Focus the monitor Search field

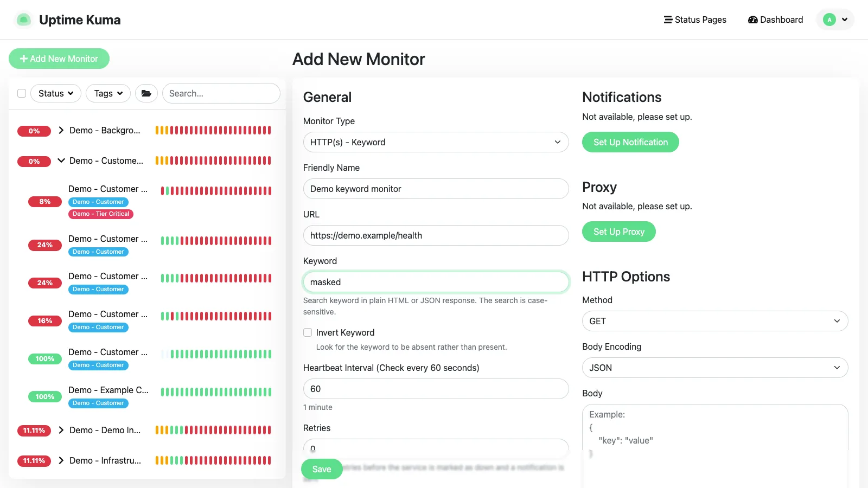click(221, 93)
